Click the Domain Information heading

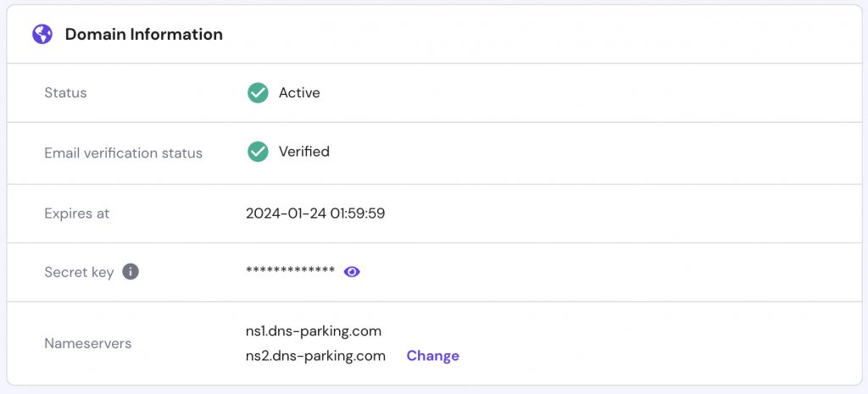click(143, 35)
